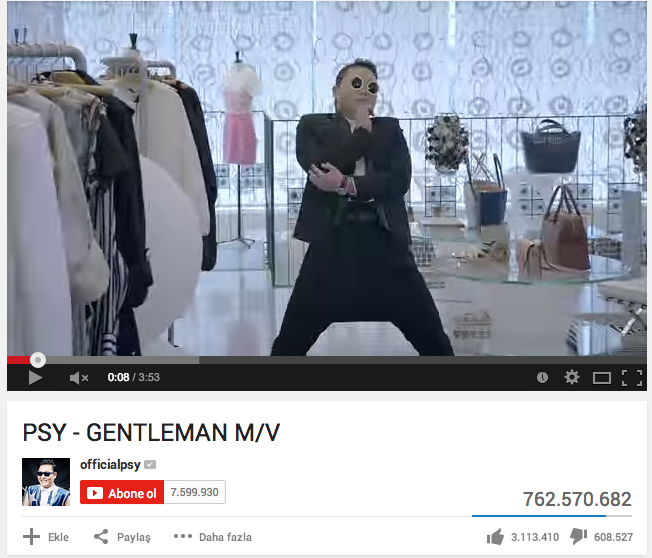Image resolution: width=652 pixels, height=558 pixels.
Task: Toggle theater mode rectangle icon
Action: click(x=602, y=378)
